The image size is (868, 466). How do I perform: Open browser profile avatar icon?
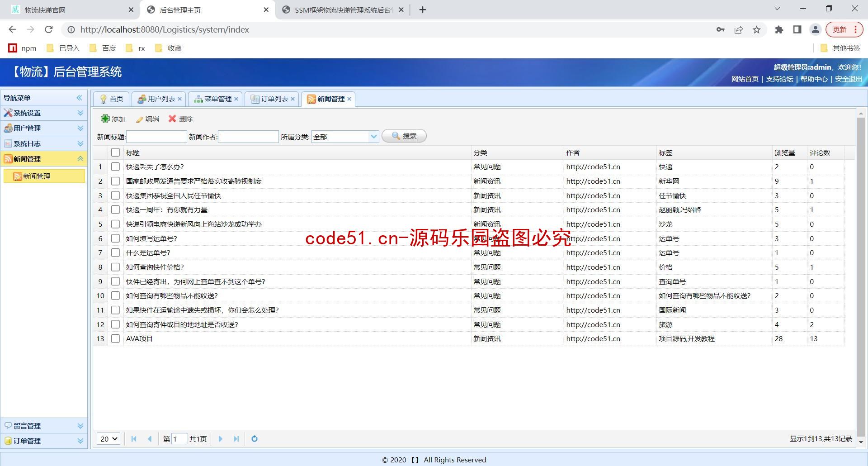[816, 29]
